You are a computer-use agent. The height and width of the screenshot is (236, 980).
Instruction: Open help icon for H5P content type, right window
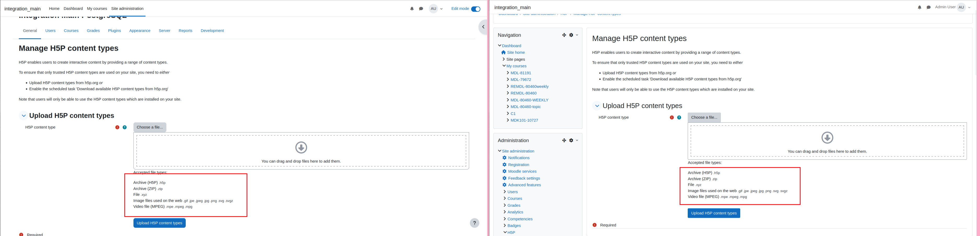[679, 117]
